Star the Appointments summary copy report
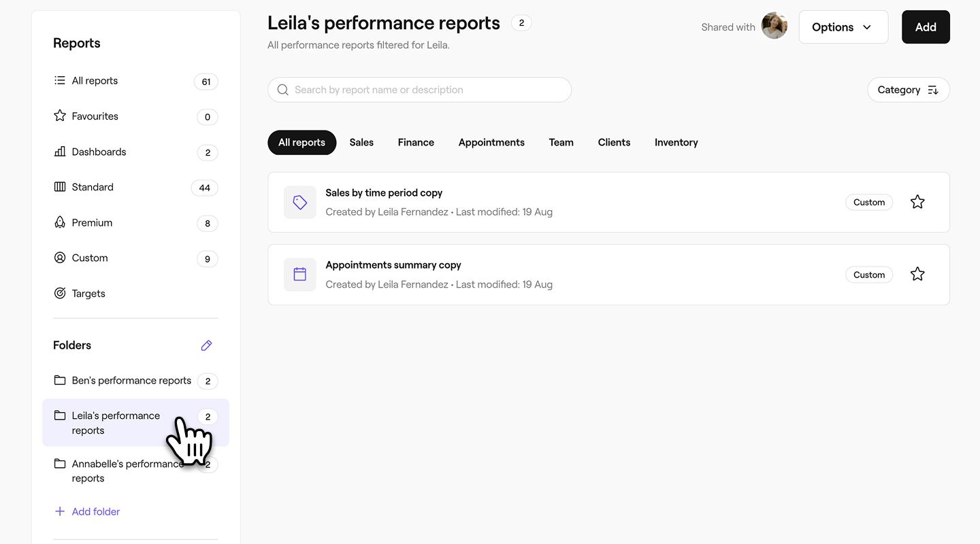This screenshot has height=544, width=980. [x=917, y=274]
